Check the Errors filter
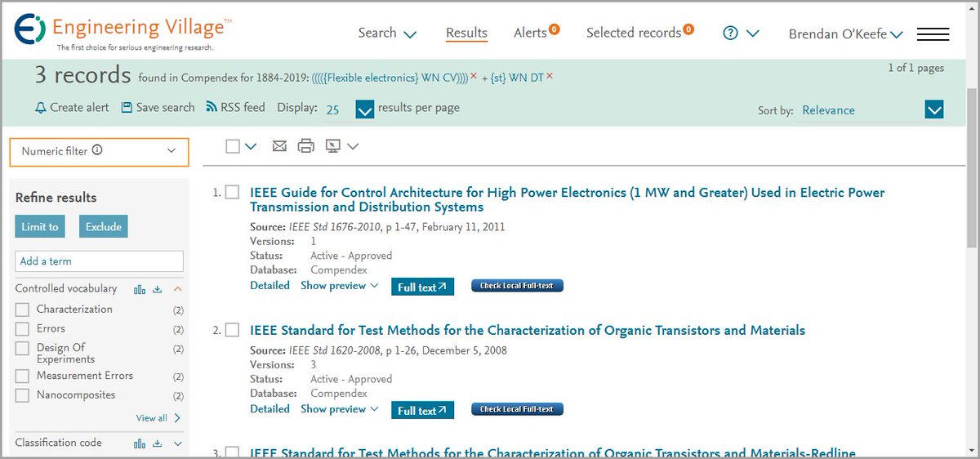 (x=23, y=329)
